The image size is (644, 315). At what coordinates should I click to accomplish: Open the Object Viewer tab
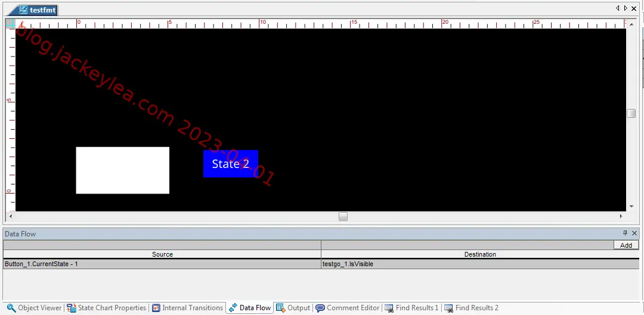click(35, 308)
